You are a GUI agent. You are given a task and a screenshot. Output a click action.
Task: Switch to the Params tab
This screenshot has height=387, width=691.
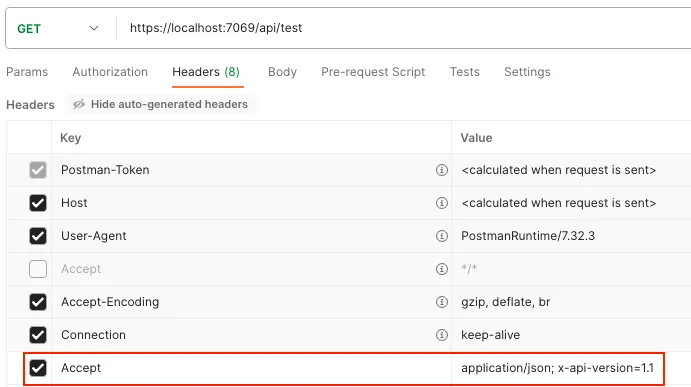click(27, 72)
